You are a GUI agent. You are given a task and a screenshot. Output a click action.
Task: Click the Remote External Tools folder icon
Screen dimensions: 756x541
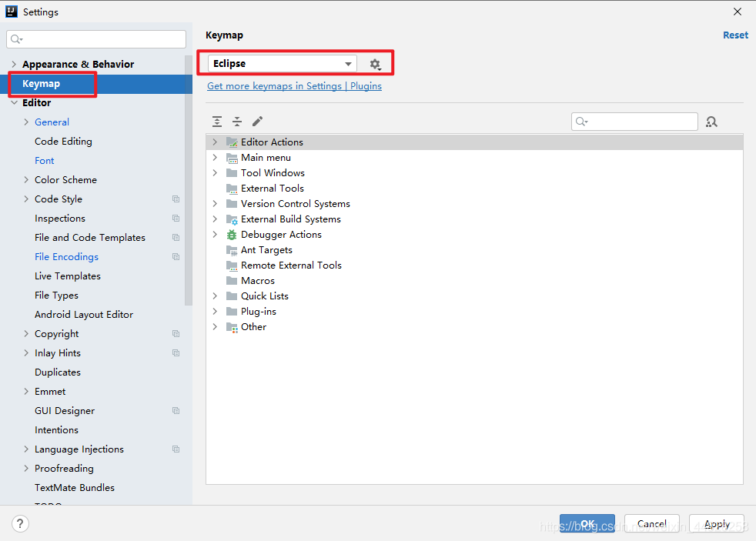pos(232,265)
